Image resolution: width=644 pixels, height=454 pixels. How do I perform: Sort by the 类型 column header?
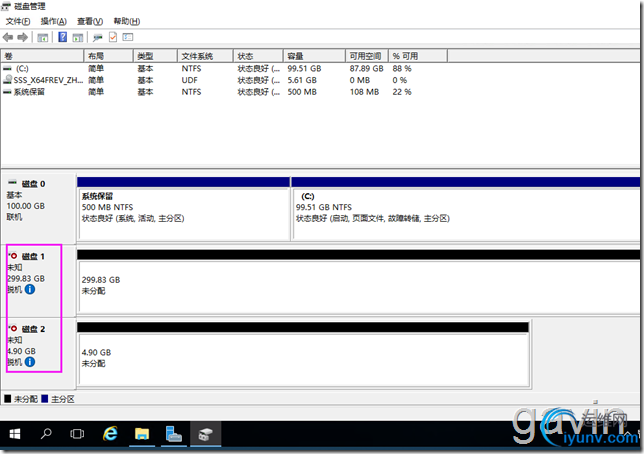click(x=155, y=56)
